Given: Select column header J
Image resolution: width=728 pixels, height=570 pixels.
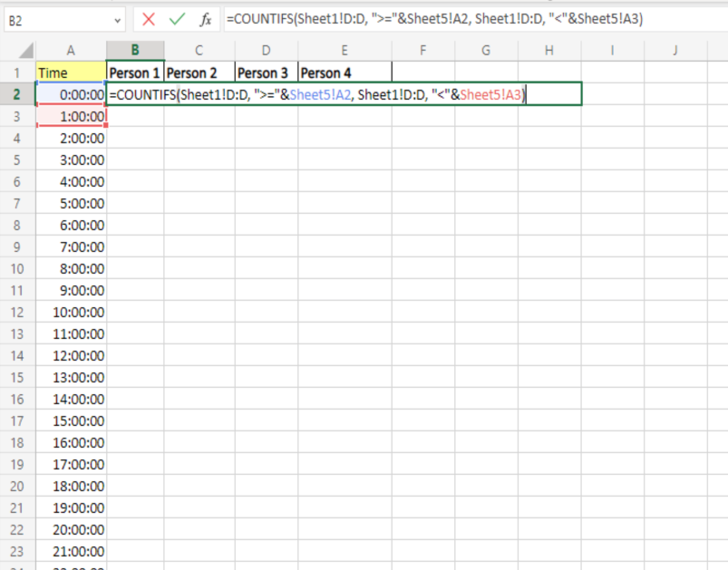Looking at the screenshot, I should (675, 51).
